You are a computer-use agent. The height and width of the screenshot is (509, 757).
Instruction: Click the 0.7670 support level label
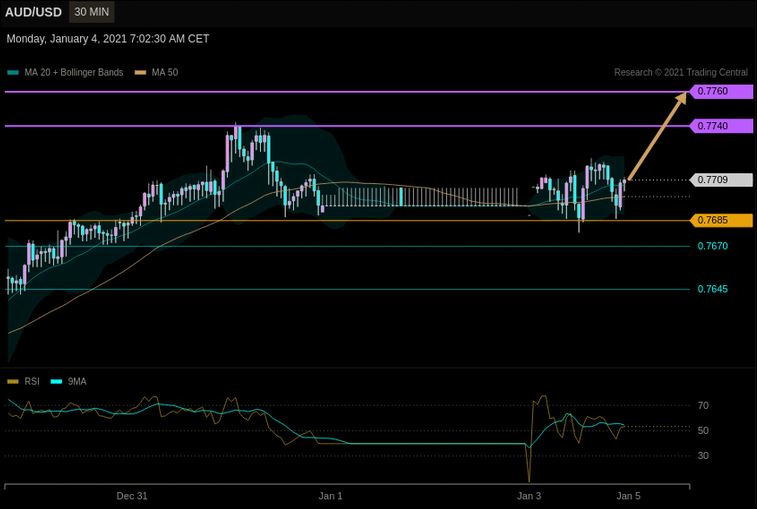click(713, 246)
